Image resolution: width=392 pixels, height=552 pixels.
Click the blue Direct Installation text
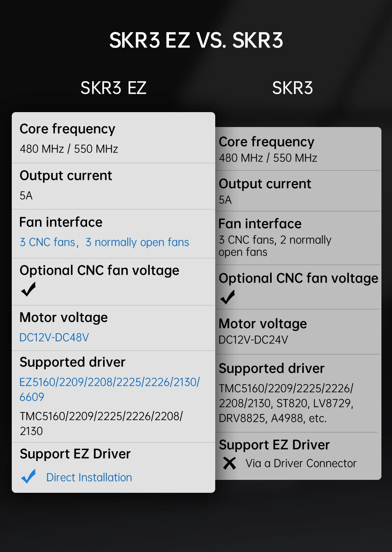pos(89,478)
